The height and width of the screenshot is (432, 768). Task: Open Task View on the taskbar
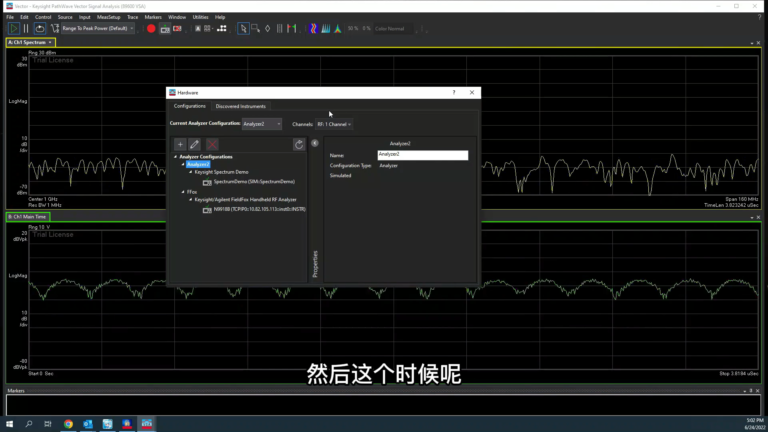tap(48, 424)
